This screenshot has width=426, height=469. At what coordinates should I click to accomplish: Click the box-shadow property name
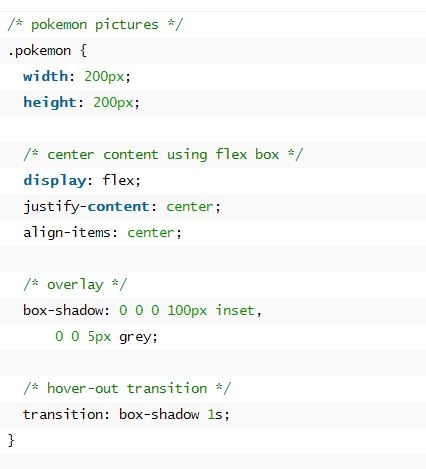63,311
